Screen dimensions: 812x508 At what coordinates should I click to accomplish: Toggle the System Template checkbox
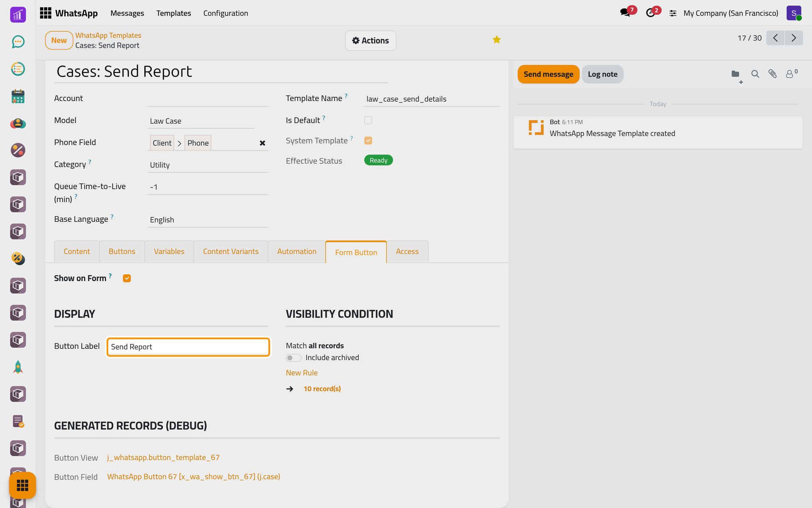368,141
